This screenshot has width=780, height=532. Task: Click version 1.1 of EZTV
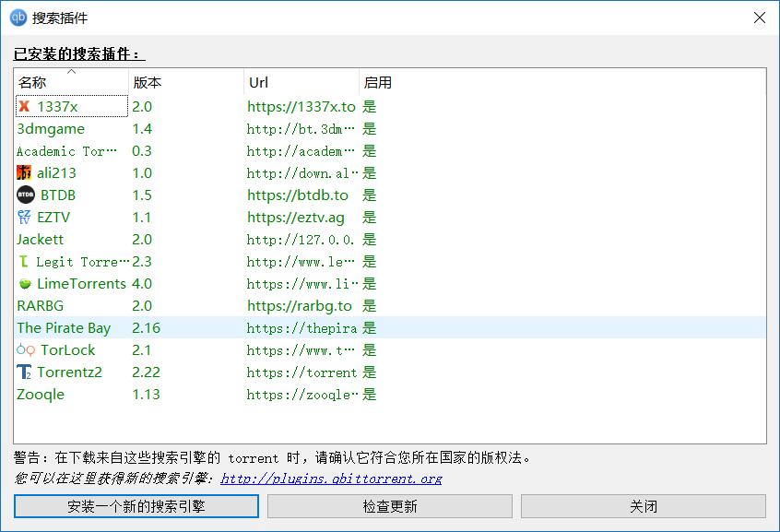coord(142,217)
